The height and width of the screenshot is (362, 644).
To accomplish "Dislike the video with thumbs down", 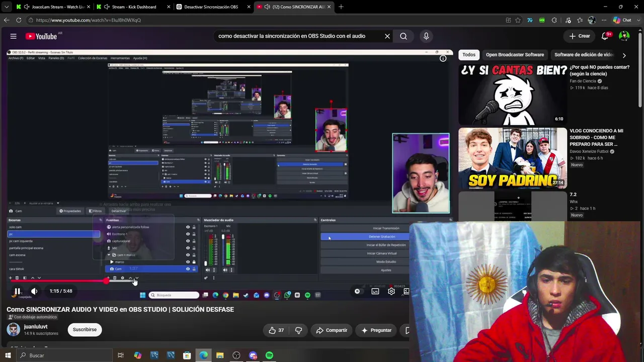I will click(298, 330).
